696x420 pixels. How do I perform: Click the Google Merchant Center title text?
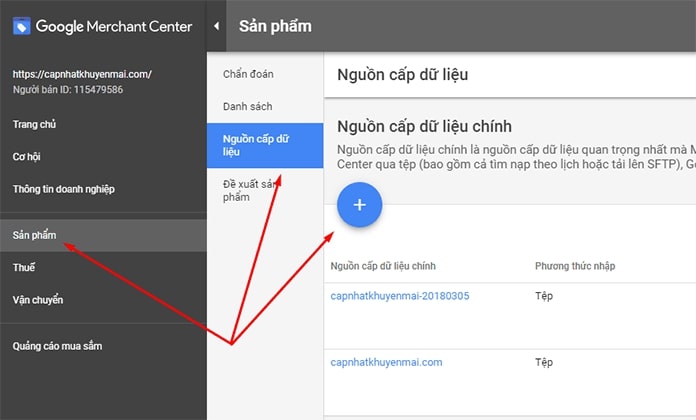click(114, 26)
